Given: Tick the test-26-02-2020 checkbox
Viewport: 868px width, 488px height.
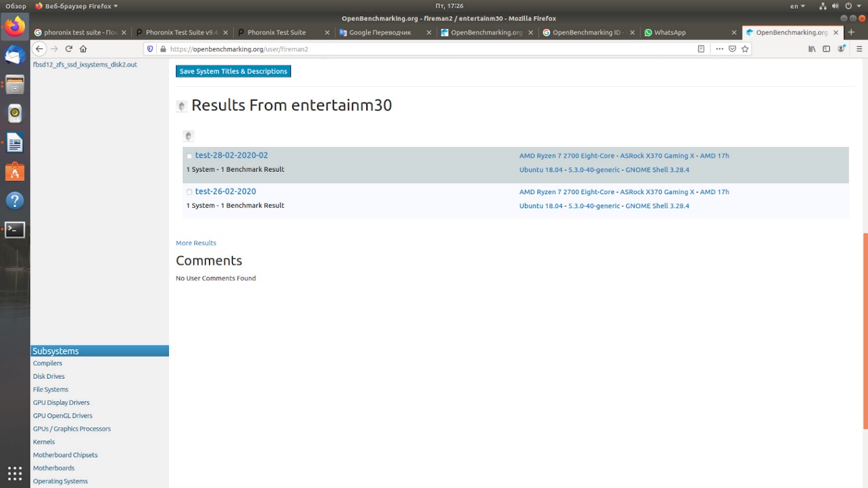Looking at the screenshot, I should [190, 192].
